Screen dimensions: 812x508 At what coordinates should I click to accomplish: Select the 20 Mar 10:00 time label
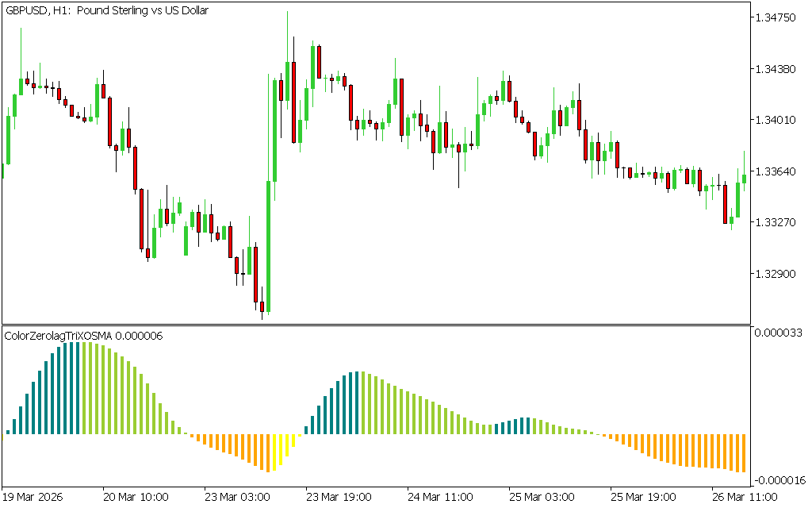pyautogui.click(x=136, y=497)
